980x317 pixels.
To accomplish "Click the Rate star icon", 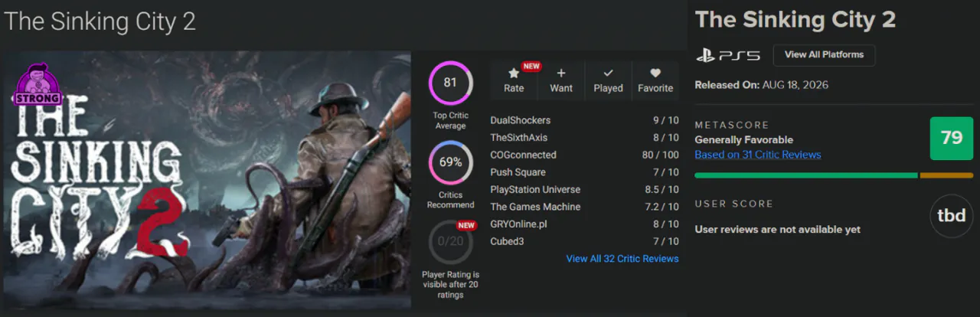I will pyautogui.click(x=514, y=74).
